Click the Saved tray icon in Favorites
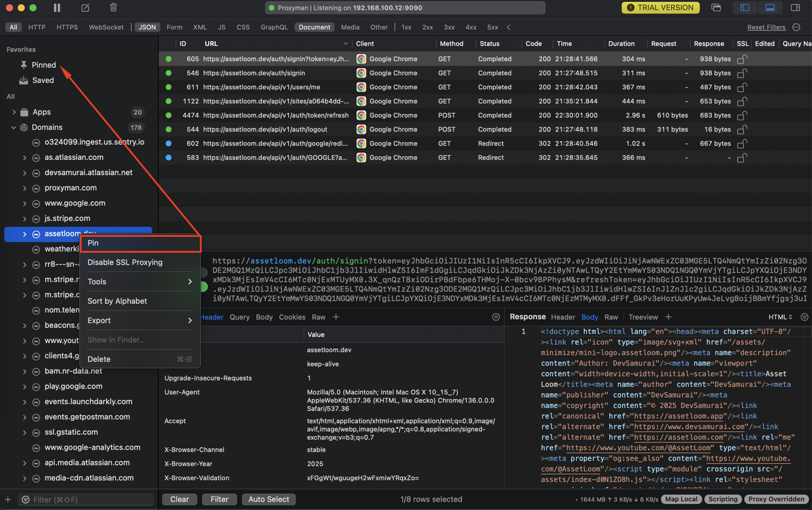Viewport: 812px width, 510px height. pos(24,80)
